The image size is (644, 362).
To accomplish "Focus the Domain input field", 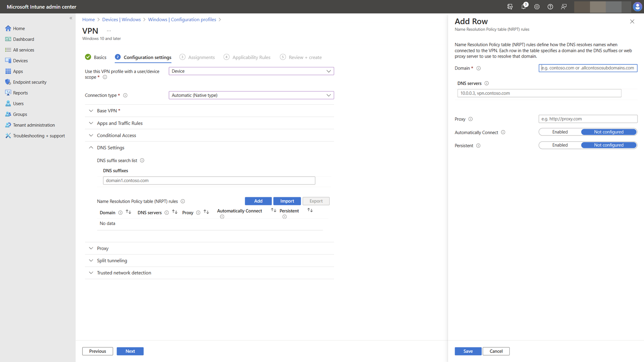I will pyautogui.click(x=588, y=68).
